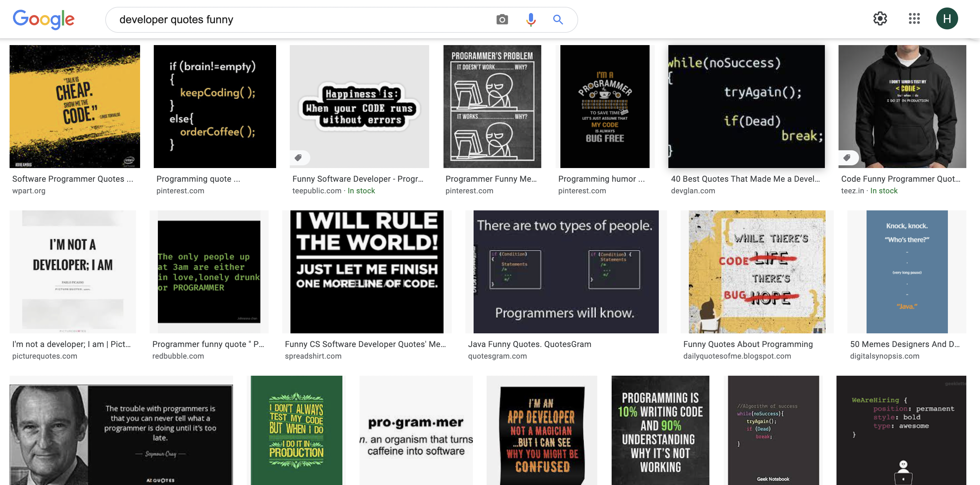Click product tag icon on Happiness sticker

(x=299, y=157)
